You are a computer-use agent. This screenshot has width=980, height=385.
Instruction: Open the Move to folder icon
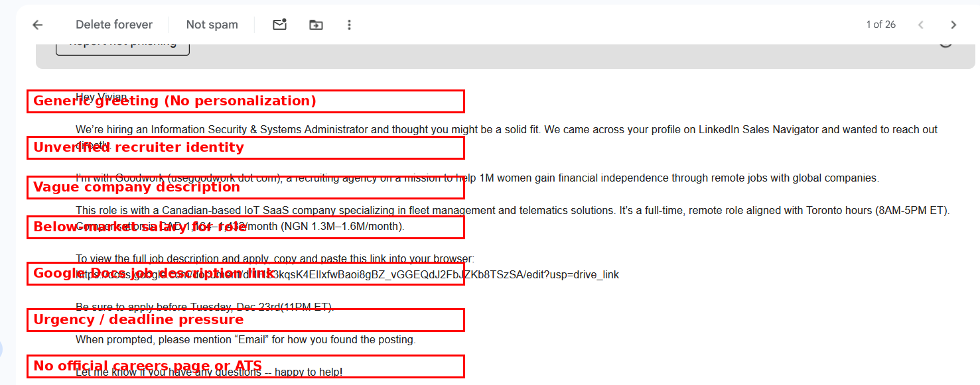click(316, 24)
